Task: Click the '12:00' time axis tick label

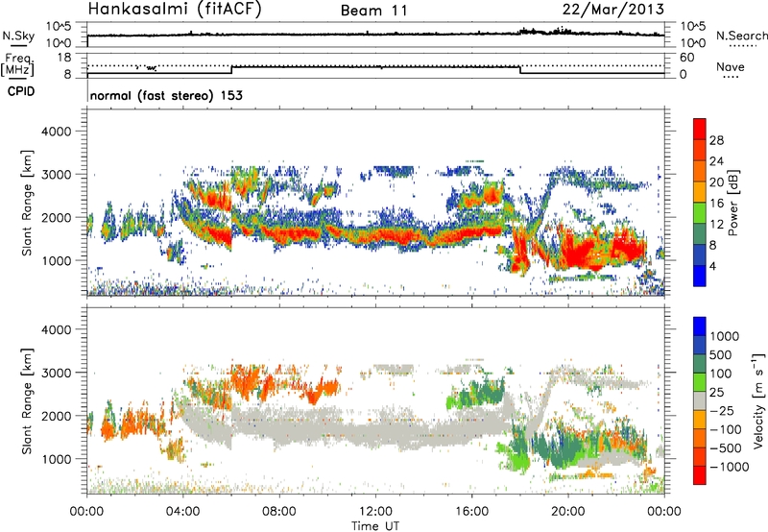Action: (375, 512)
